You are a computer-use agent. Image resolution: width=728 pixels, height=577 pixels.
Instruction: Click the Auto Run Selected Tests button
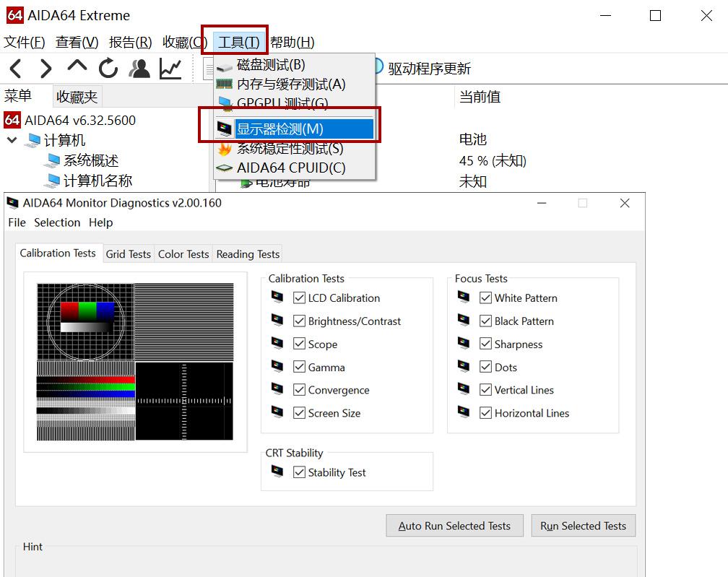tap(454, 526)
